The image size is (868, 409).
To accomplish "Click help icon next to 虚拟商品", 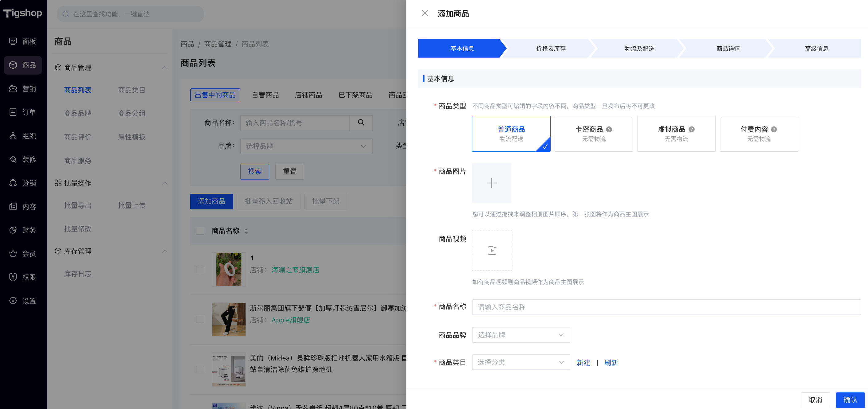I will click(x=692, y=129).
